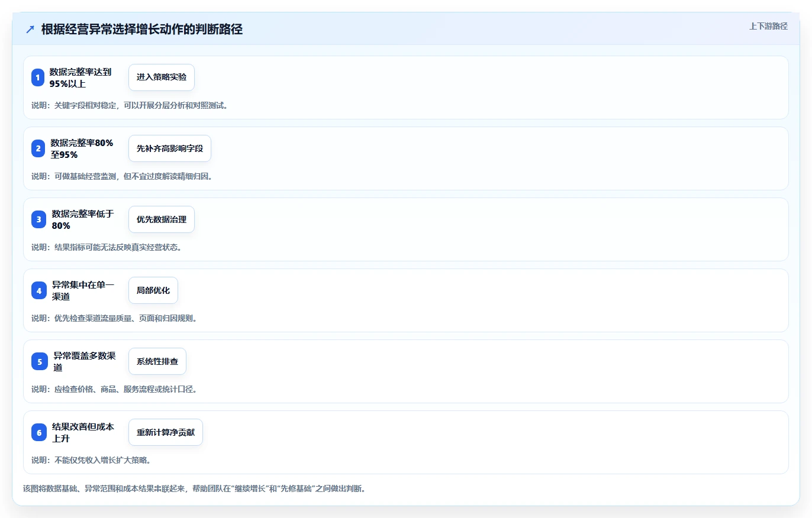812x518 pixels.
Task: Click the 重新计算净贡献 button
Action: coord(166,432)
